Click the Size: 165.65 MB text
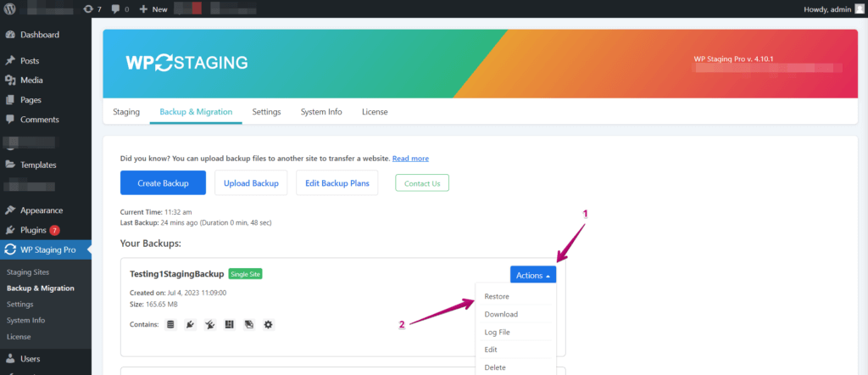868x375 pixels. point(153,304)
